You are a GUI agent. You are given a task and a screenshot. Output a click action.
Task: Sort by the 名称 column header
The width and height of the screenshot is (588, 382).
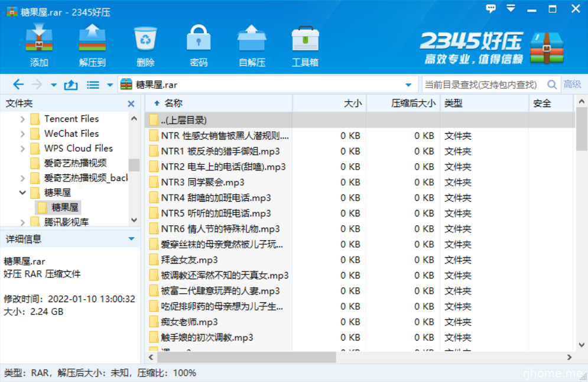point(218,103)
